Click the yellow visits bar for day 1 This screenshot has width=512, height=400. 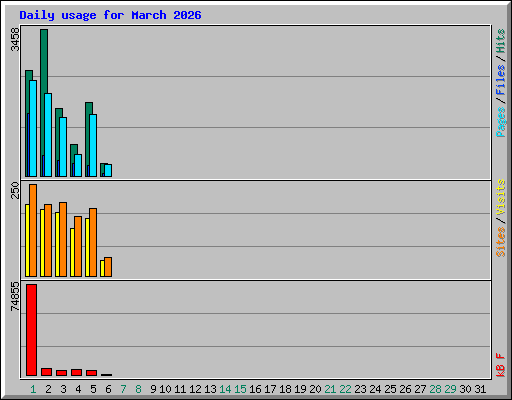pos(27,240)
